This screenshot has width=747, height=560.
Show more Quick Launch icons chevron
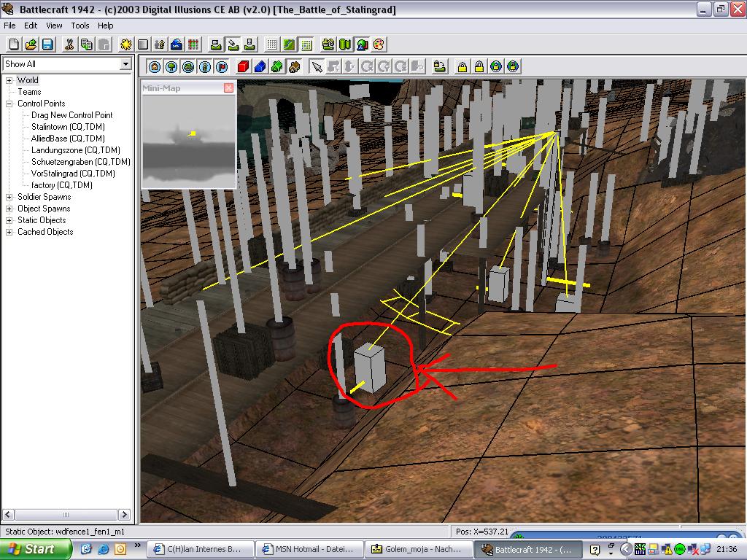pos(138,545)
